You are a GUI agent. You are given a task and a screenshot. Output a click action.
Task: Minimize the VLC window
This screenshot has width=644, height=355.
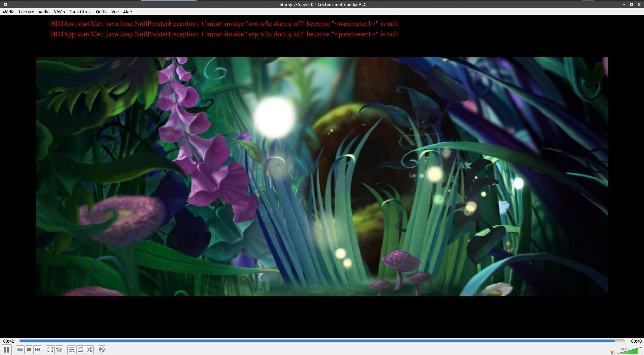(x=624, y=4)
